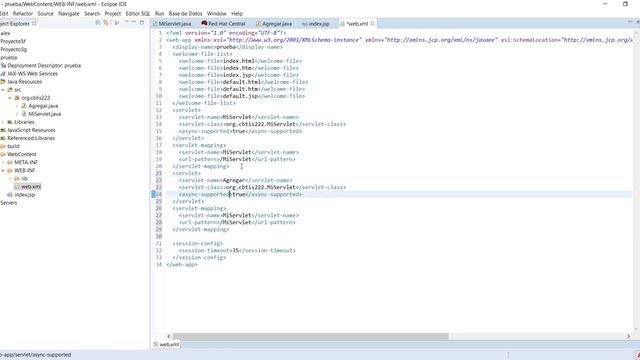Open the Run menu
640x360 pixels.
pyautogui.click(x=159, y=13)
